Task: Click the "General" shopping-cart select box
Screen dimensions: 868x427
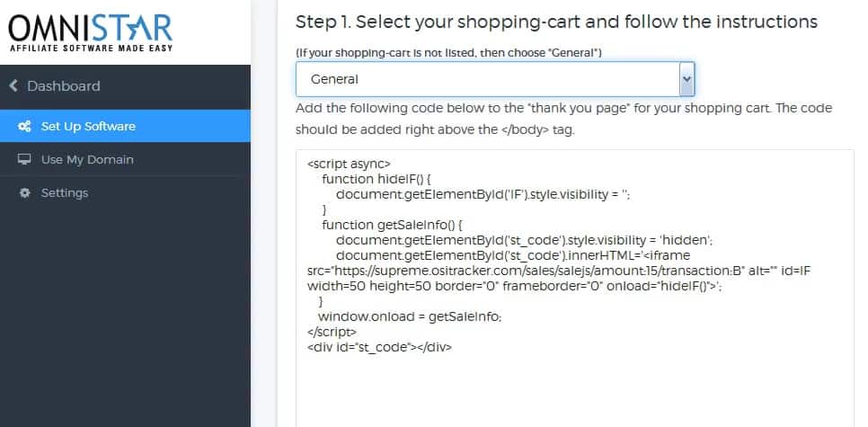Action: pos(485,79)
